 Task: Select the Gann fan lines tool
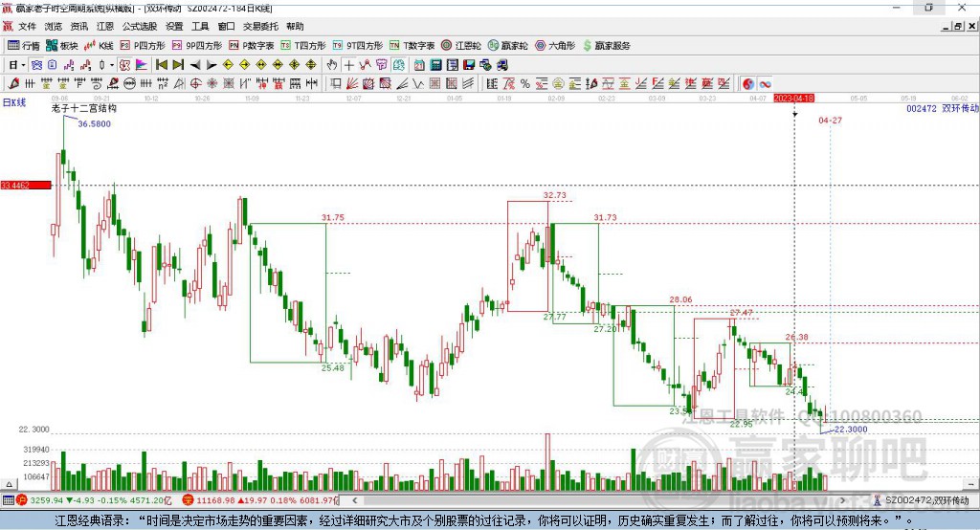(351, 84)
